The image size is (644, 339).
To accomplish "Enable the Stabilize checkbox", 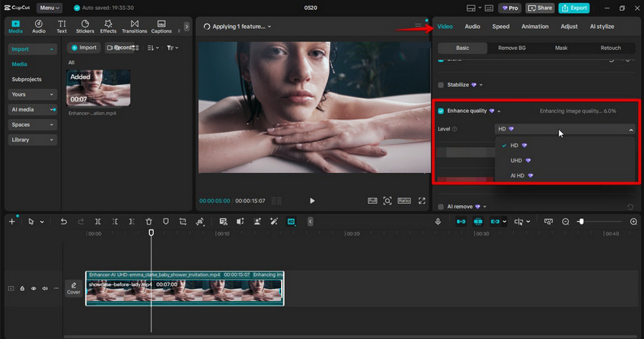I will tap(441, 85).
